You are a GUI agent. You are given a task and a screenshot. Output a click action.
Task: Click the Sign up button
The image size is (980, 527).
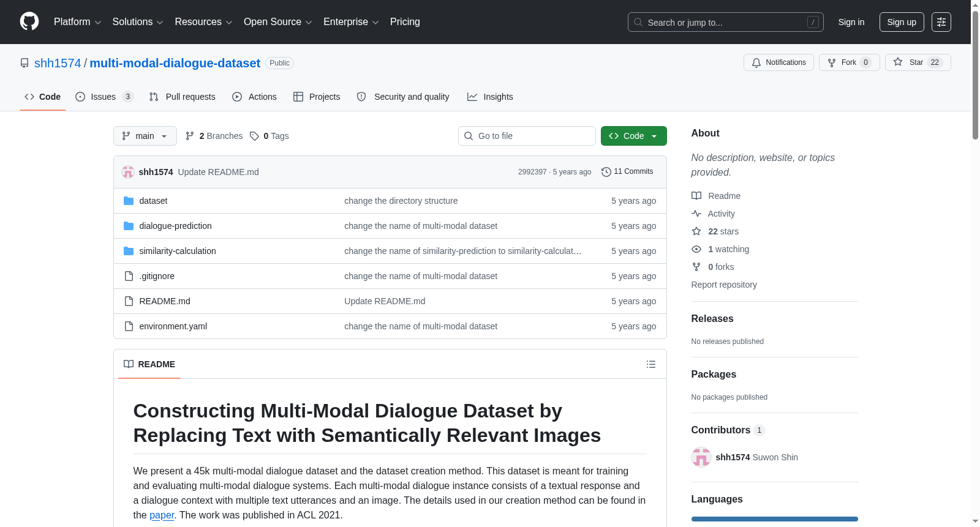[x=902, y=22]
